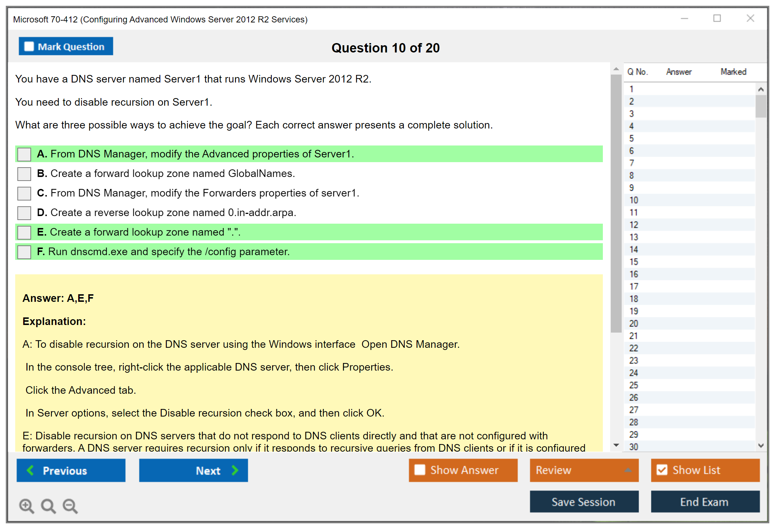Click the question pane vertical scrollbar thumb
778x532 pixels.
click(x=616, y=203)
